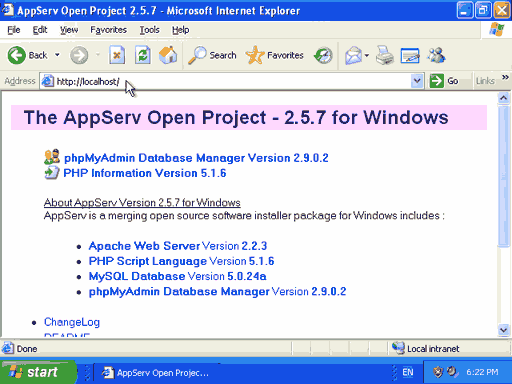This screenshot has width=512, height=384.
Task: Click the scrollbar down arrow
Action: 503,330
